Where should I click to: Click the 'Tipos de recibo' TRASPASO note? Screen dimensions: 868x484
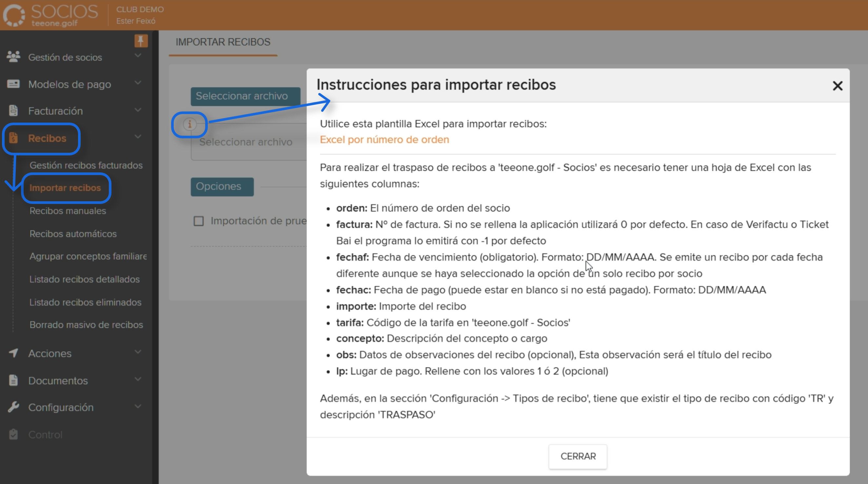pyautogui.click(x=577, y=406)
